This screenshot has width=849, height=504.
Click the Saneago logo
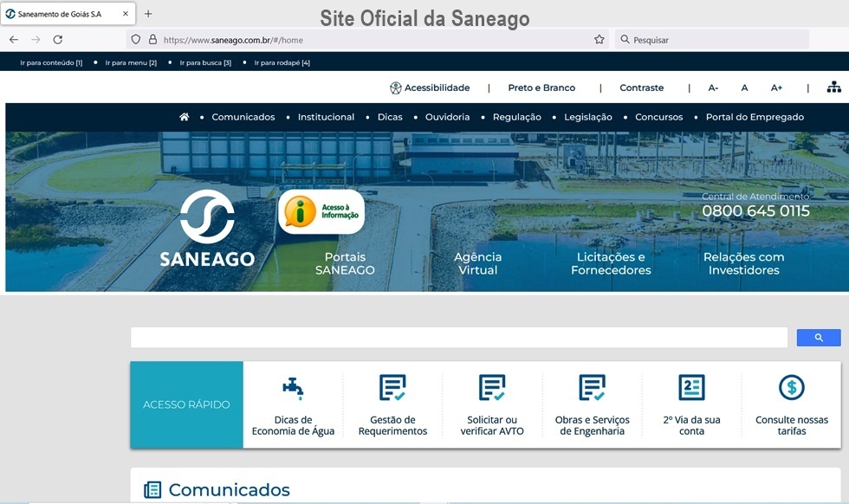(207, 229)
